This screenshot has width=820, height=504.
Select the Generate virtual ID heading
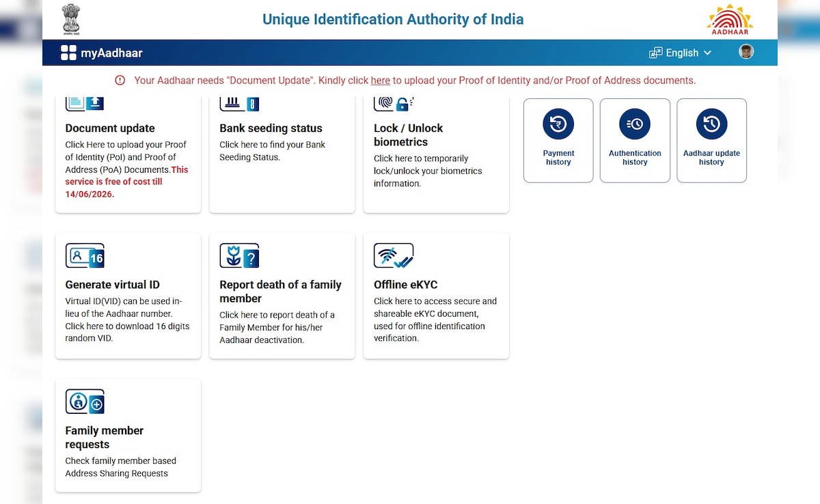click(112, 285)
